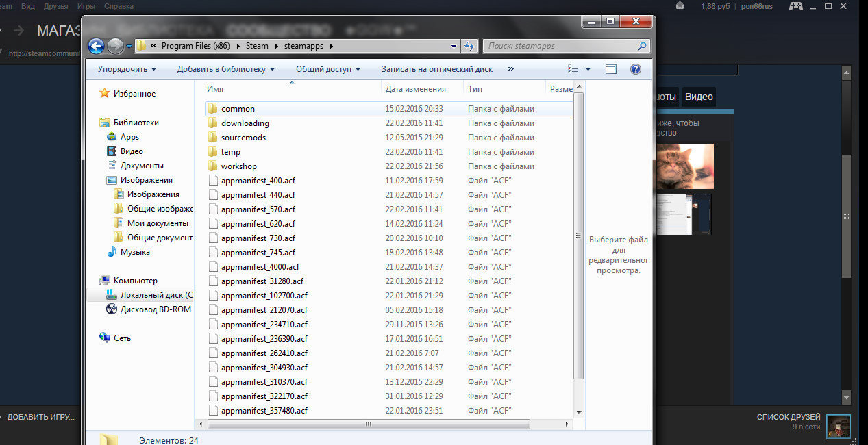Open Steam Игры menu
This screenshot has width=868, height=445.
[x=86, y=6]
